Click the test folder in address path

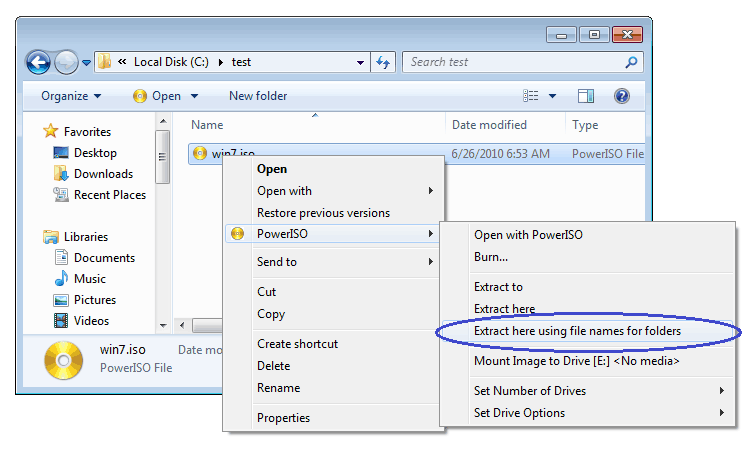(241, 62)
